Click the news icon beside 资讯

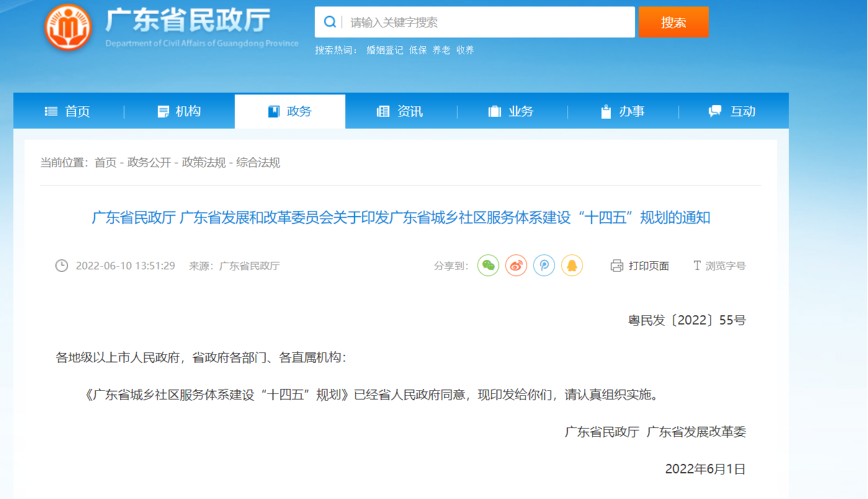point(383,111)
